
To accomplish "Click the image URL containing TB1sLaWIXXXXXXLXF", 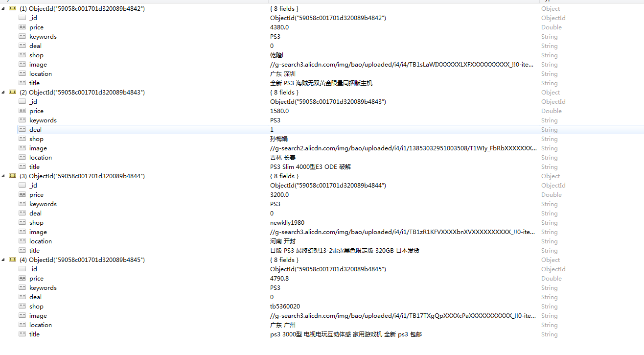I will [402, 65].
